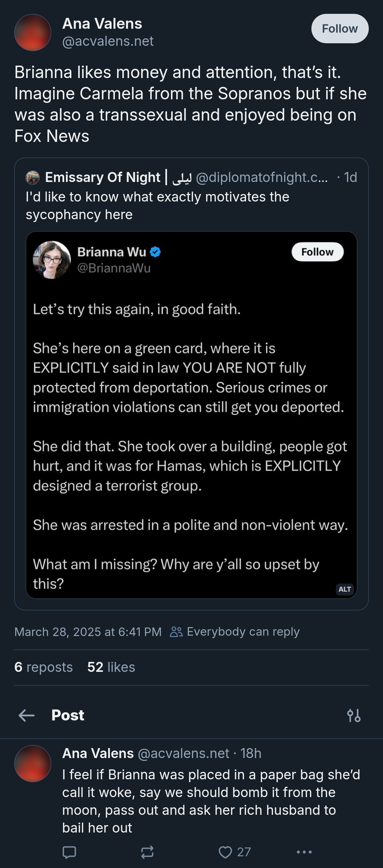Follow Ana Valens

pyautogui.click(x=339, y=29)
